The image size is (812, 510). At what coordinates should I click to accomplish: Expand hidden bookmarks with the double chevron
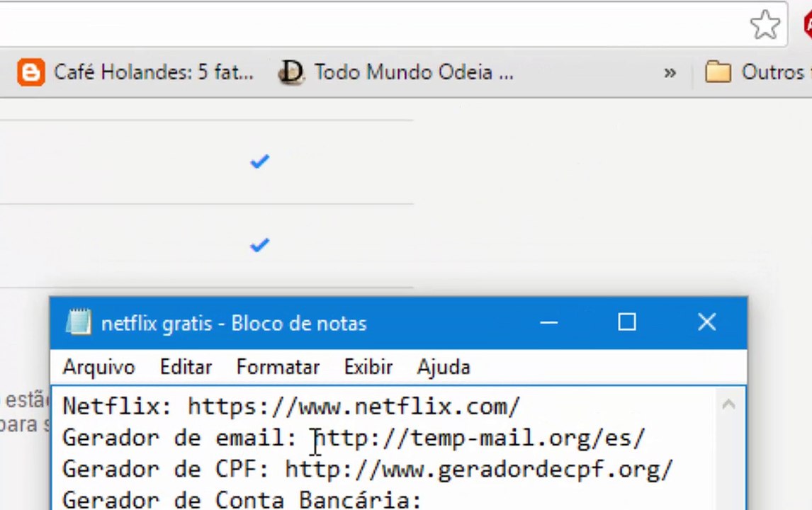click(670, 72)
